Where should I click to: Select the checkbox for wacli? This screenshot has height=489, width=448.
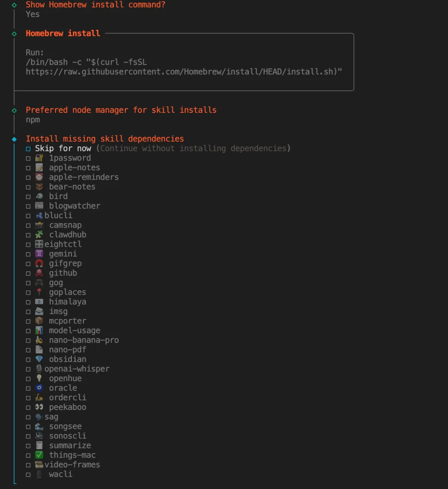pos(28,474)
